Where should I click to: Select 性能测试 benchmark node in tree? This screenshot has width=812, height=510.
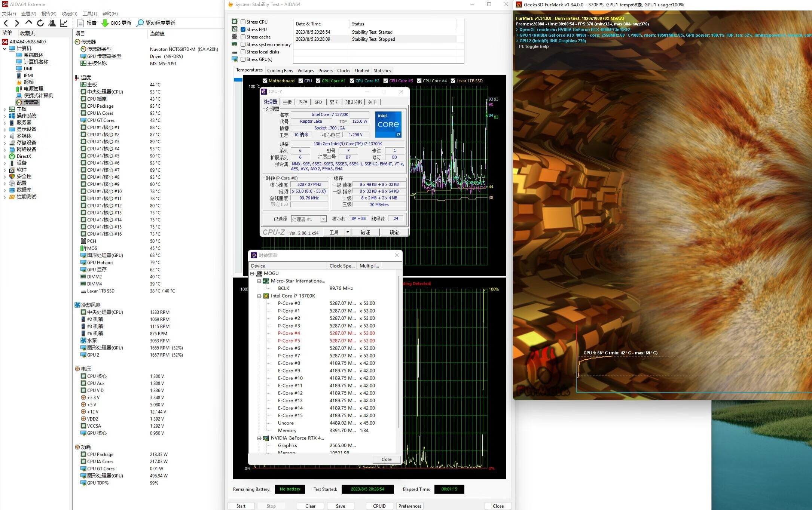23,197
